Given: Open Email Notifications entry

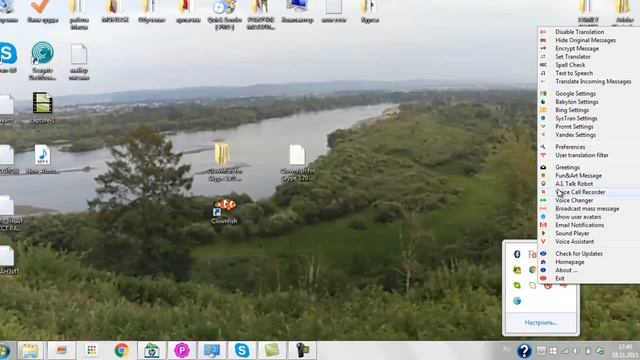Looking at the screenshot, I should 579,225.
